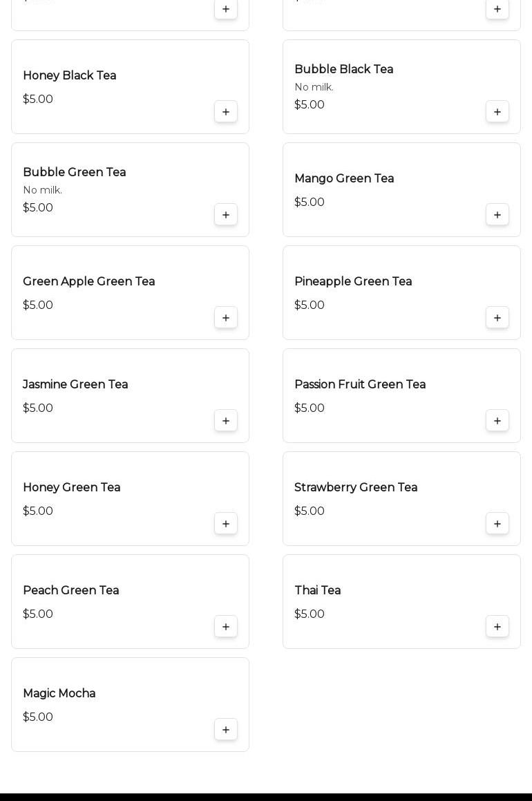Add Magic Mocha to cart

tap(226, 730)
